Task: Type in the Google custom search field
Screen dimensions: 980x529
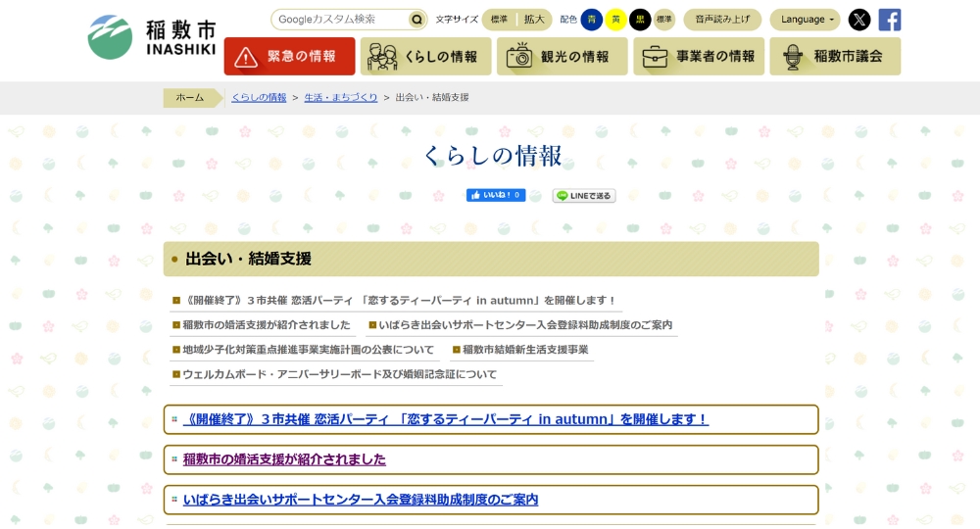Action: [x=338, y=20]
